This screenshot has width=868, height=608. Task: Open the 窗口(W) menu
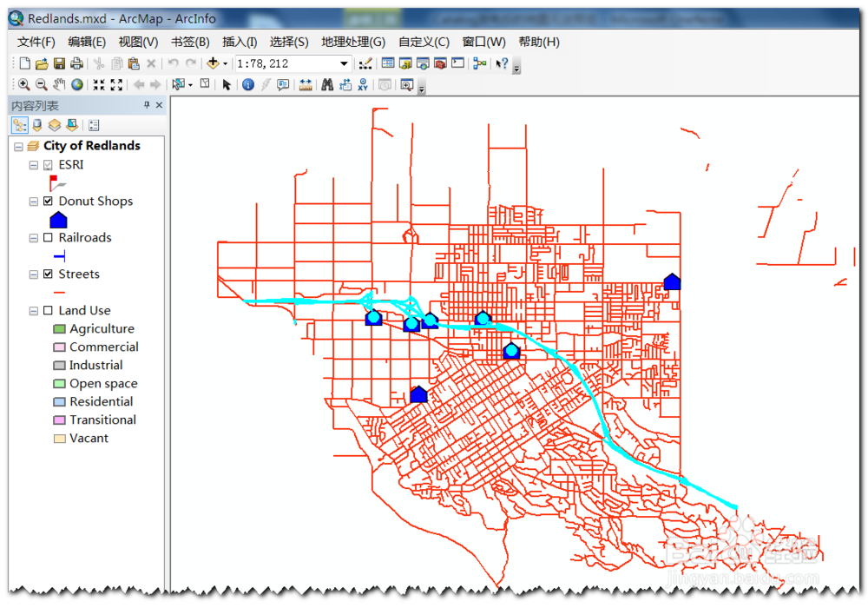(483, 42)
